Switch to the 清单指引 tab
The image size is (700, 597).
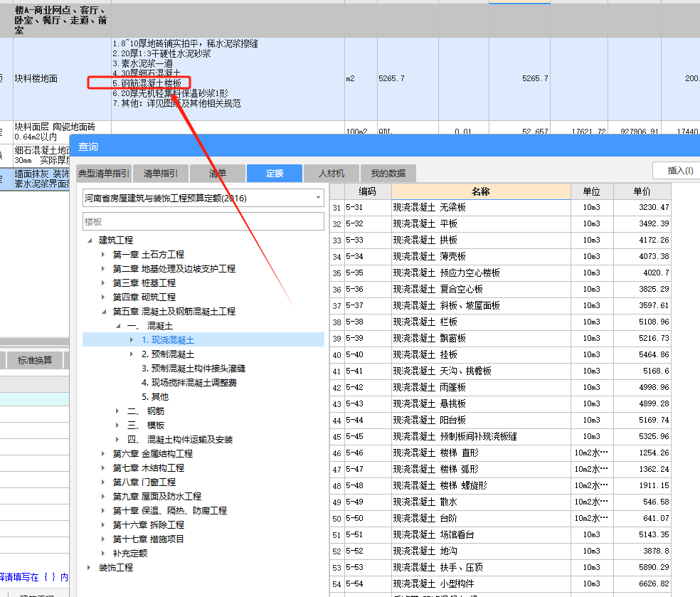point(161,173)
